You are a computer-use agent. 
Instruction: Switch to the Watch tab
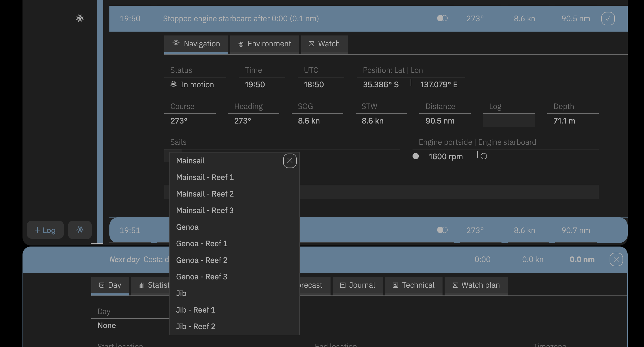(324, 44)
